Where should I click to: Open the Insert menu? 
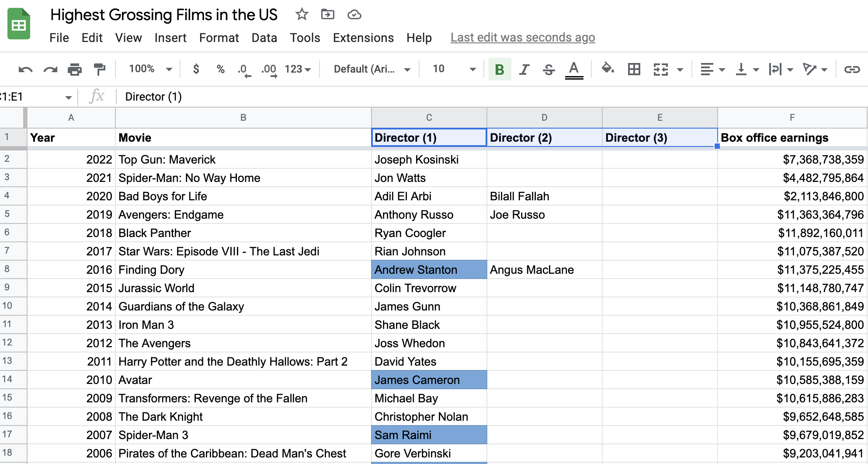pyautogui.click(x=170, y=38)
